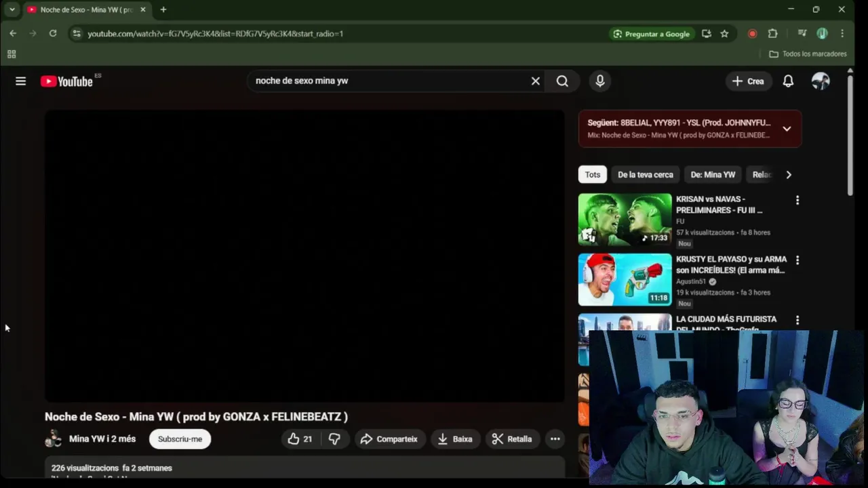
Task: Open options for LA CIUDAD MÁS FUTURISTA video
Action: pyautogui.click(x=797, y=320)
